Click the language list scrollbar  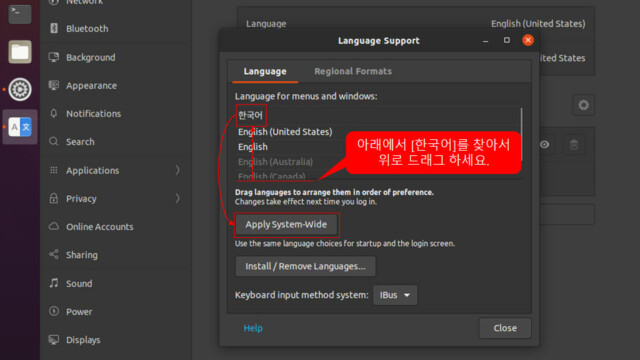click(521, 135)
